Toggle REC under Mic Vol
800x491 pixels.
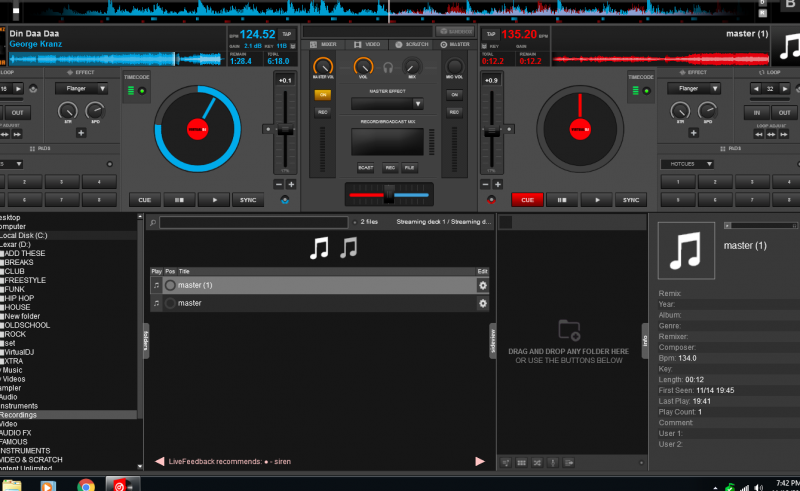(454, 112)
